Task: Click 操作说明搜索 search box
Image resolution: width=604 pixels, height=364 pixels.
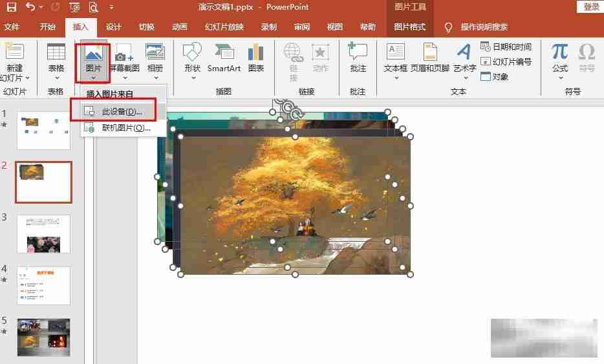Action: pyautogui.click(x=484, y=27)
